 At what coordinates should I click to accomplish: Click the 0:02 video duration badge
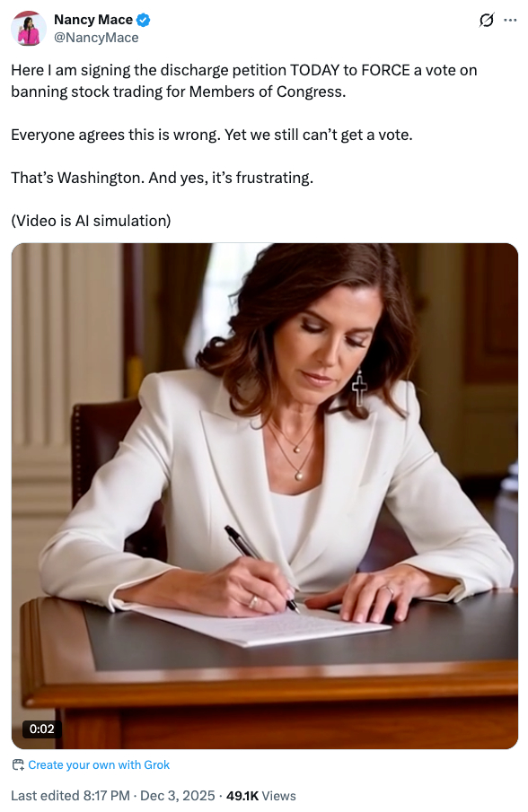pyautogui.click(x=42, y=729)
